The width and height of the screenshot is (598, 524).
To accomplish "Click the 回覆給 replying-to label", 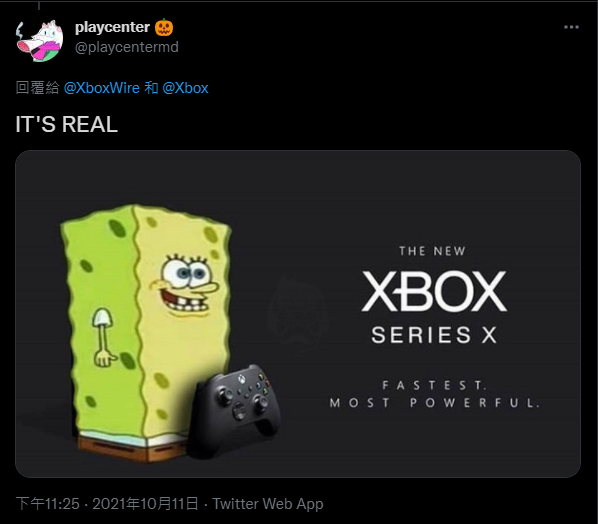I will click(x=37, y=88).
